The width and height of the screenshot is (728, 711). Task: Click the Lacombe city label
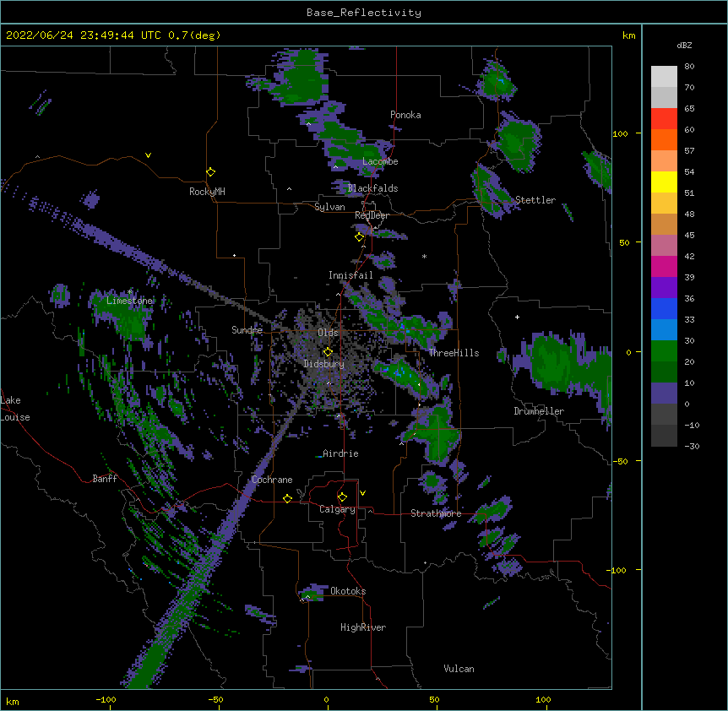[380, 161]
